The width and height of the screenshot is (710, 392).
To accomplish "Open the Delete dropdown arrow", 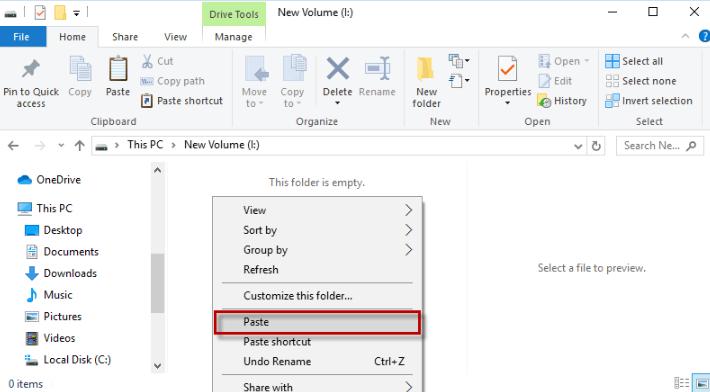I will 337,103.
